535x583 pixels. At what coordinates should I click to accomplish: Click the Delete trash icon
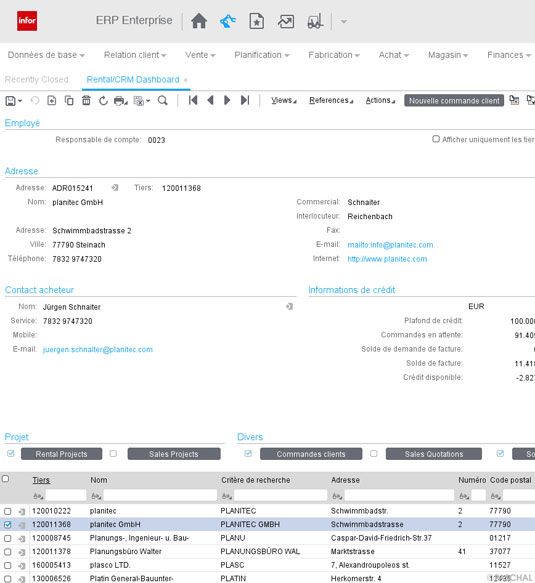[86, 100]
